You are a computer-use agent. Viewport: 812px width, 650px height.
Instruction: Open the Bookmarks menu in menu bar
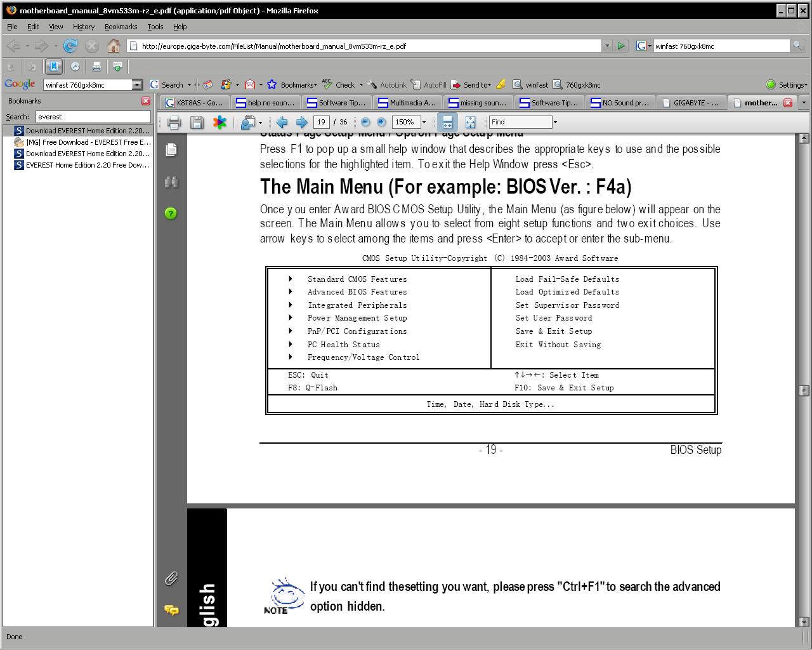pos(121,27)
